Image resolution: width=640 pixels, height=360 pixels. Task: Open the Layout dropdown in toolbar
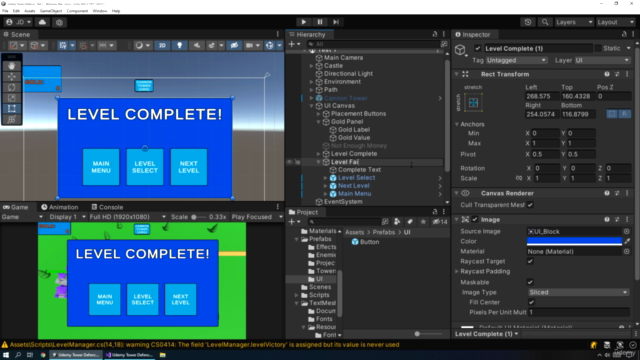tap(616, 22)
